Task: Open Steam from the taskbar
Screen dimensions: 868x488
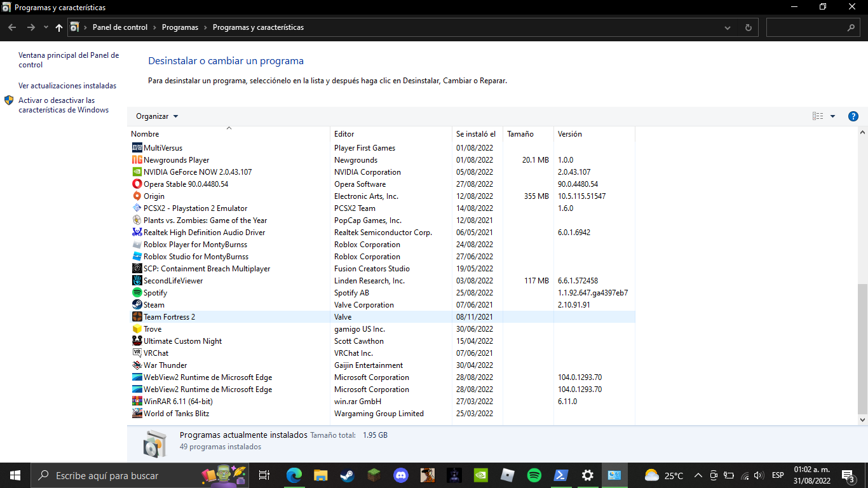Action: pyautogui.click(x=347, y=475)
